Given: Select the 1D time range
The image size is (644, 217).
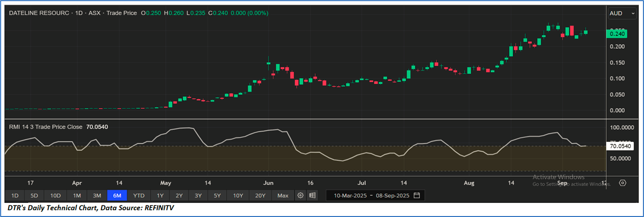Looking at the screenshot, I should click(x=15, y=196).
